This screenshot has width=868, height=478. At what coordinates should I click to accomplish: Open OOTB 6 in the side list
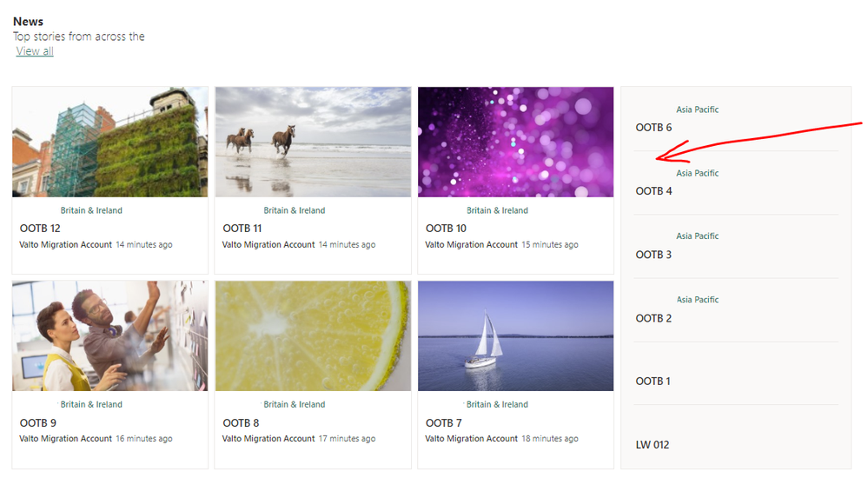(x=653, y=128)
